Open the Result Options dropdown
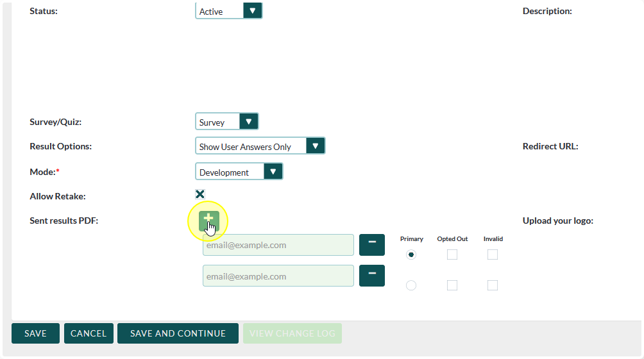 pyautogui.click(x=260, y=146)
